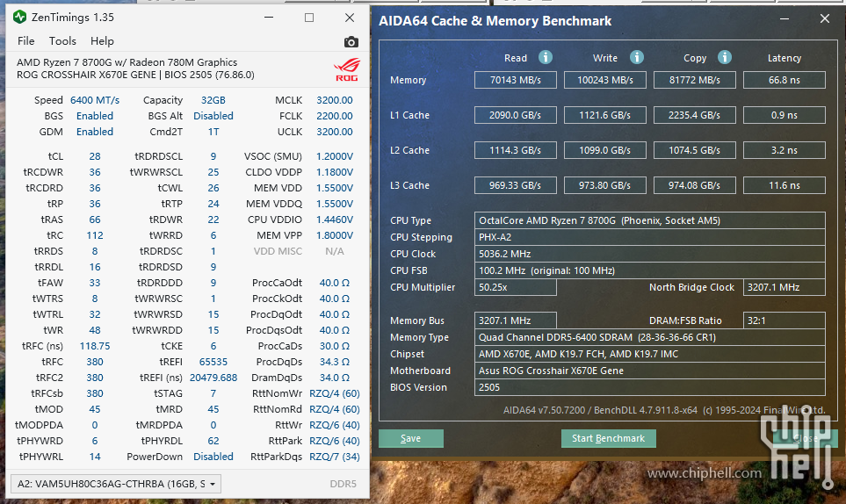The height and width of the screenshot is (504, 846).
Task: Click the PowerDown Disabled value
Action: tap(213, 457)
